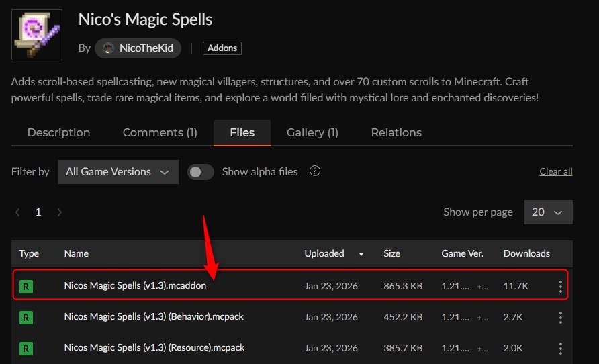599x364 pixels.
Task: Toggle the Show alpha files switch
Action: 201,172
